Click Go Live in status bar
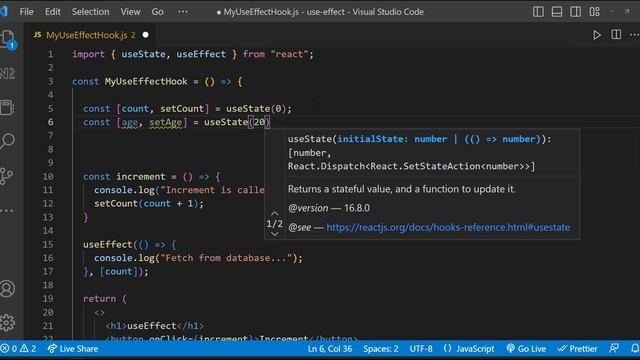Viewport: 640px width, 360px height. point(526,349)
